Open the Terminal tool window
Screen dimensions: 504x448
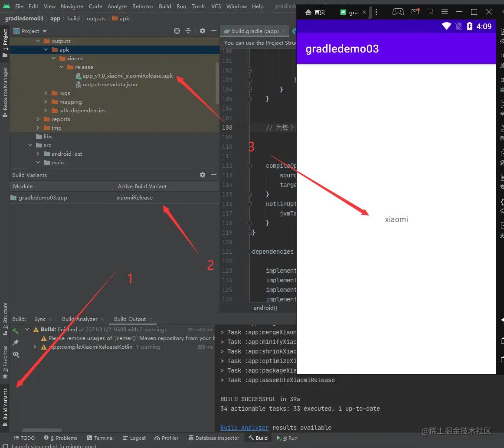(x=100, y=438)
